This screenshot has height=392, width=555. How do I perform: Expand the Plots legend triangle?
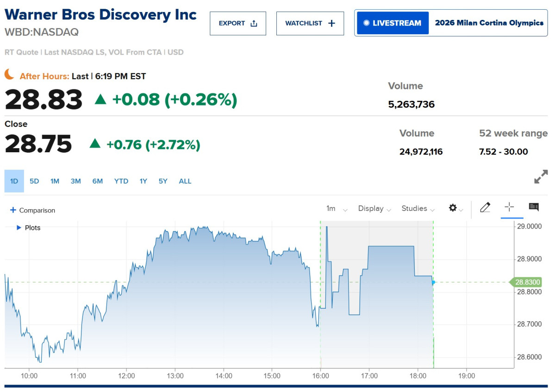coord(19,228)
